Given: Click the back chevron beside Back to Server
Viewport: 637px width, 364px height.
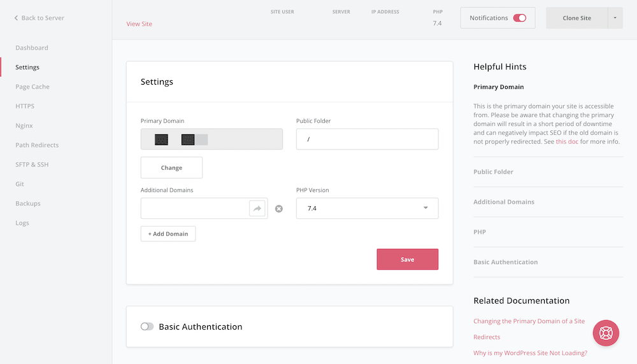Looking at the screenshot, I should pyautogui.click(x=17, y=18).
